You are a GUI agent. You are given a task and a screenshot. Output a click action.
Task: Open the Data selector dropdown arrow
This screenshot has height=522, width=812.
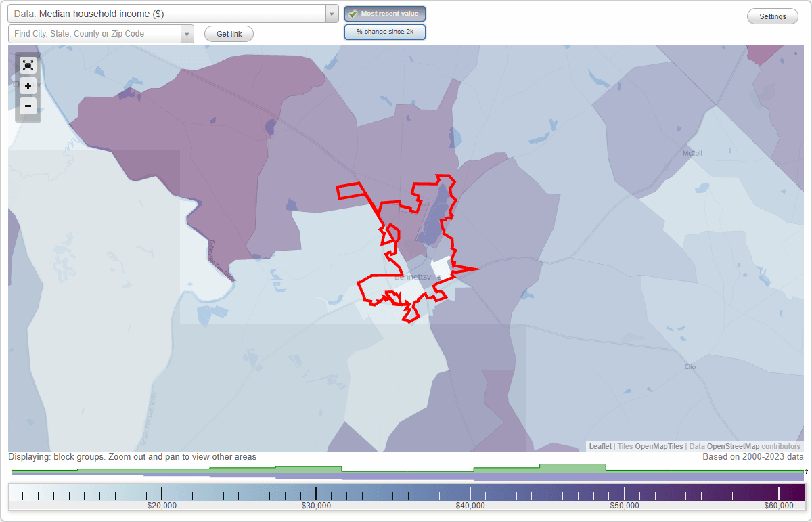pos(330,13)
